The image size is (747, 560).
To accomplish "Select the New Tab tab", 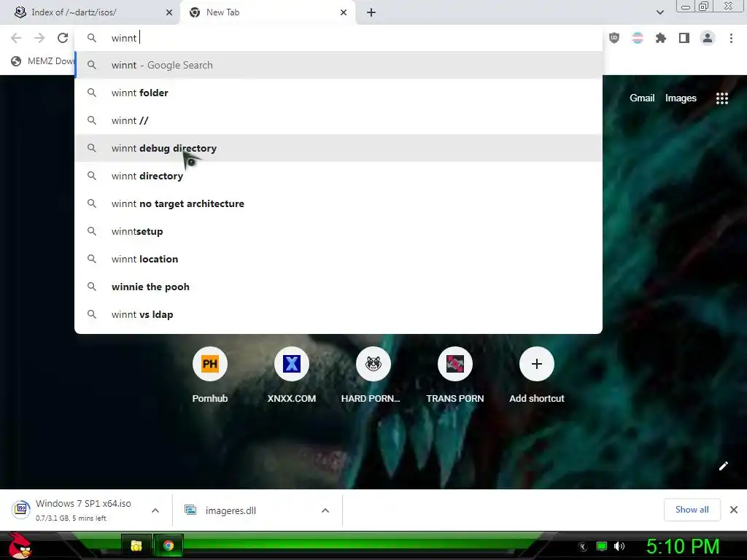I will (x=268, y=12).
